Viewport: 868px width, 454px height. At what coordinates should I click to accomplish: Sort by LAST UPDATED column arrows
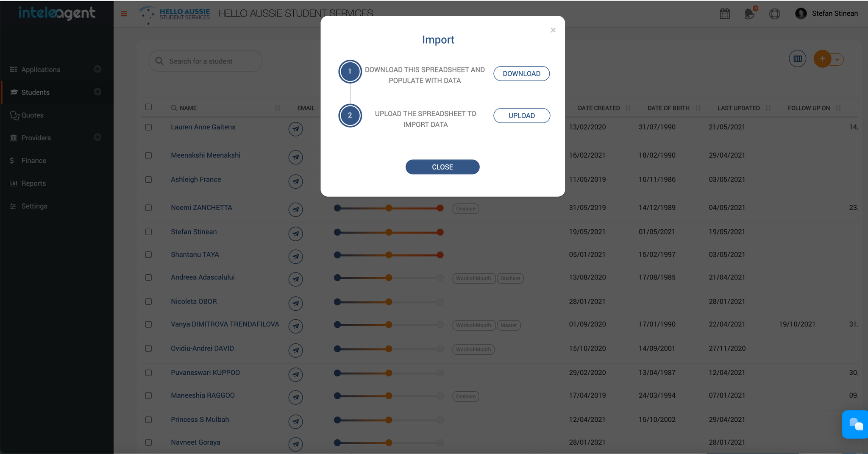(x=768, y=108)
